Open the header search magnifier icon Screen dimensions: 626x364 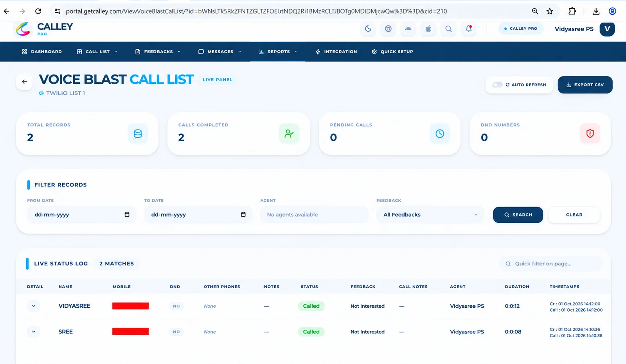click(x=448, y=29)
